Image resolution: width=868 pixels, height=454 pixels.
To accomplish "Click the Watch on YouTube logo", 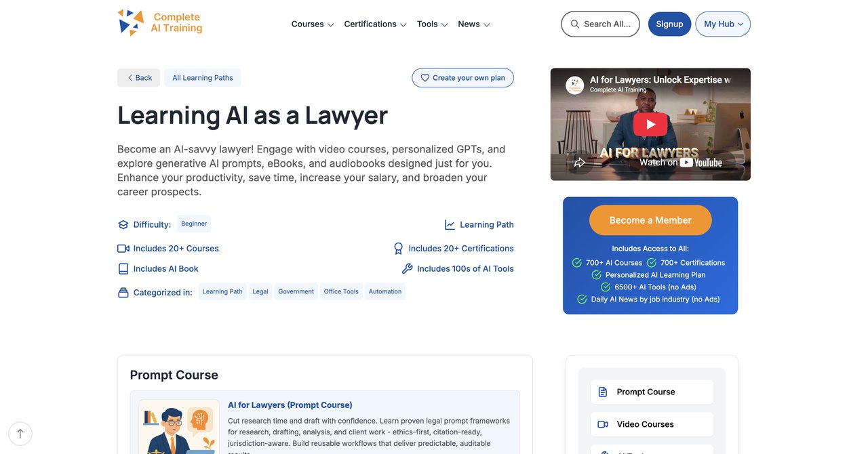I will coord(680,163).
